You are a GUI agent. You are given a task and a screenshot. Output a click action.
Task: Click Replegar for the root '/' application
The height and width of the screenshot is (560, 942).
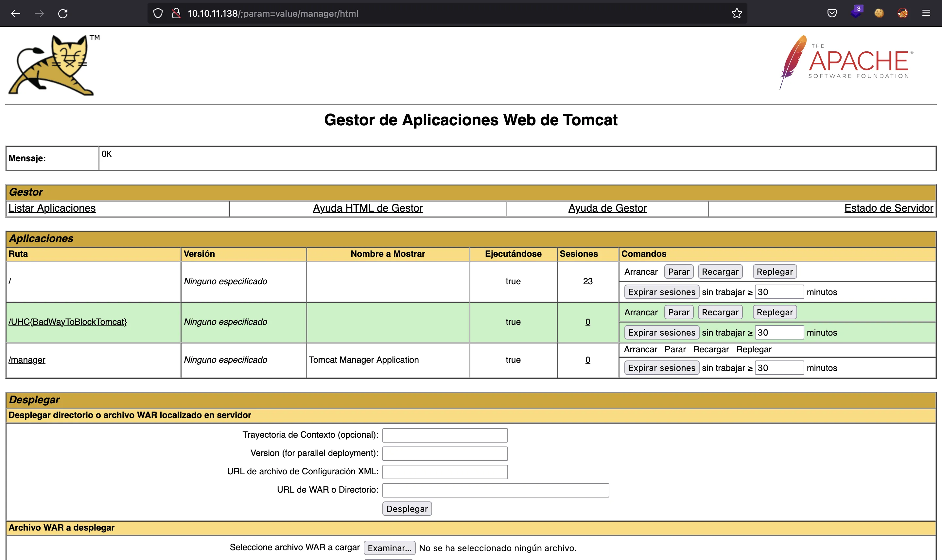775,272
